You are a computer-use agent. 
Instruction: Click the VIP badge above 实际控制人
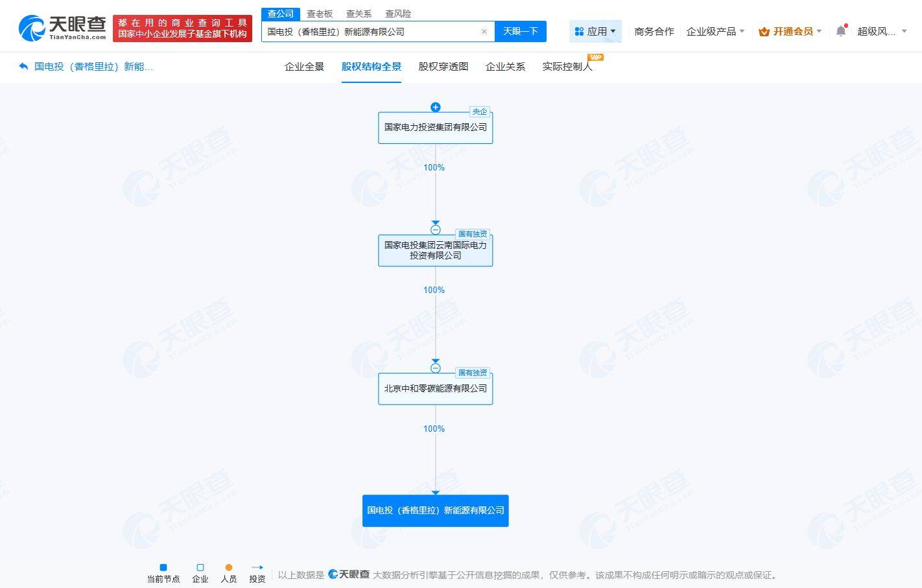coord(595,57)
